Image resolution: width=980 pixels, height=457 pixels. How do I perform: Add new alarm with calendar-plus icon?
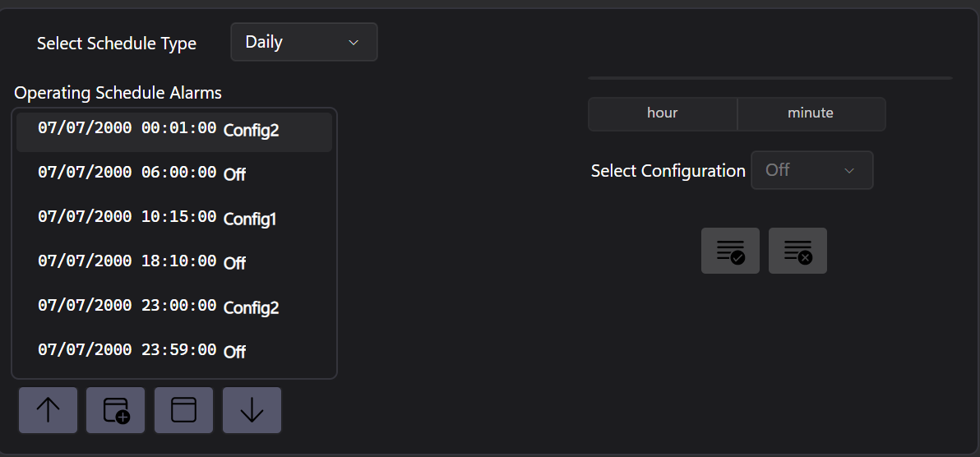pos(116,410)
